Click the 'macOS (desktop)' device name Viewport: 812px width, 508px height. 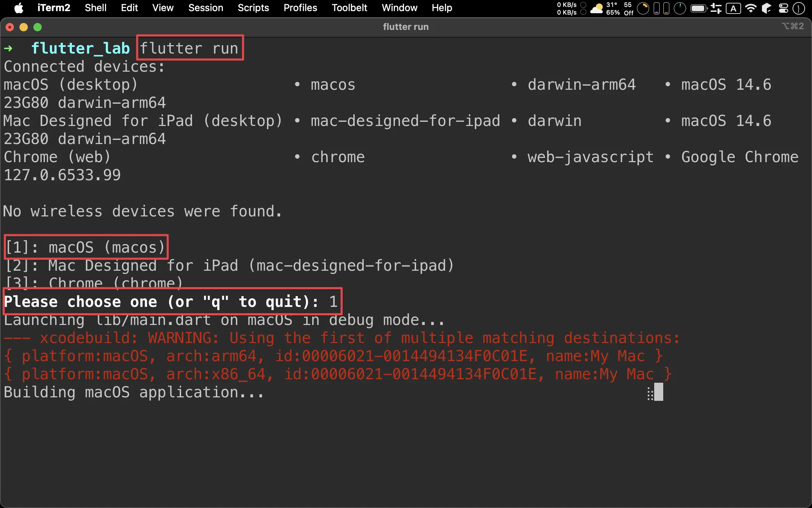click(x=71, y=85)
